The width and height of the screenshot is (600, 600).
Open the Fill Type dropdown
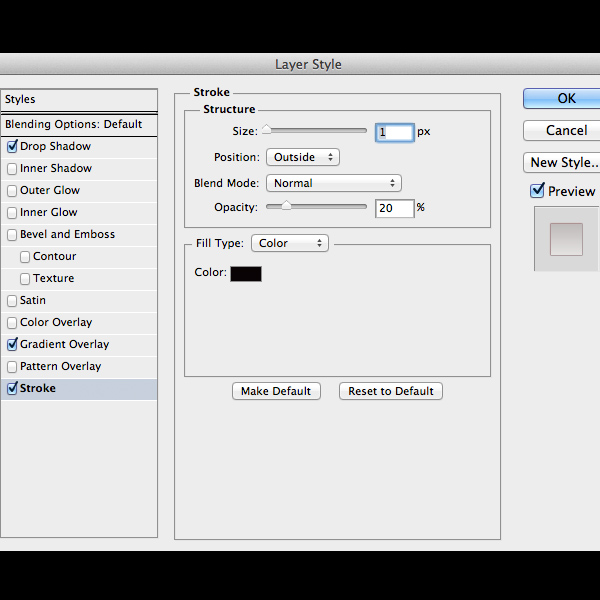tap(290, 243)
